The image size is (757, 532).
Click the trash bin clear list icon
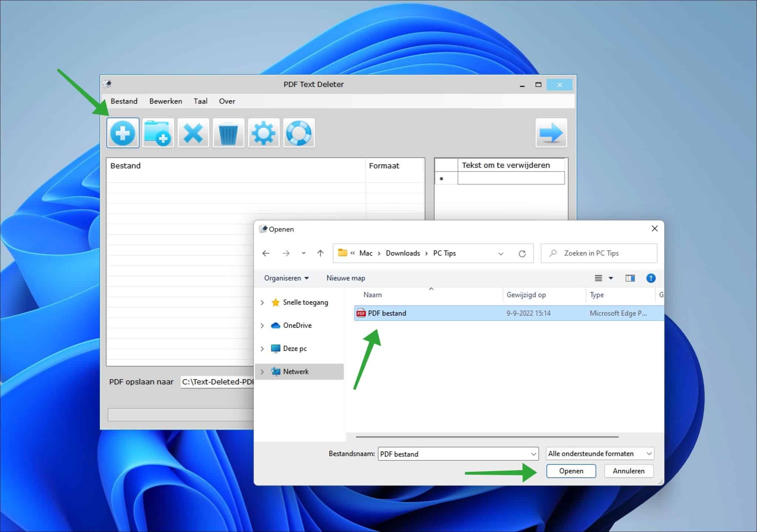click(x=228, y=133)
